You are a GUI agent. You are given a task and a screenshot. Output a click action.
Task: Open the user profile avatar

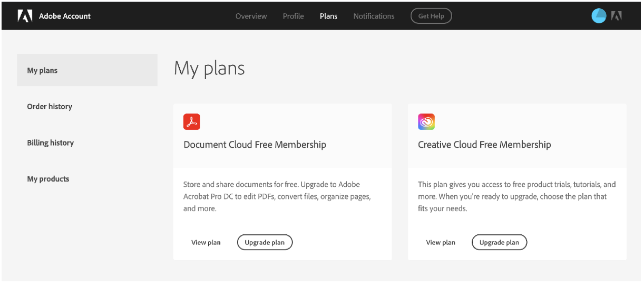[599, 16]
